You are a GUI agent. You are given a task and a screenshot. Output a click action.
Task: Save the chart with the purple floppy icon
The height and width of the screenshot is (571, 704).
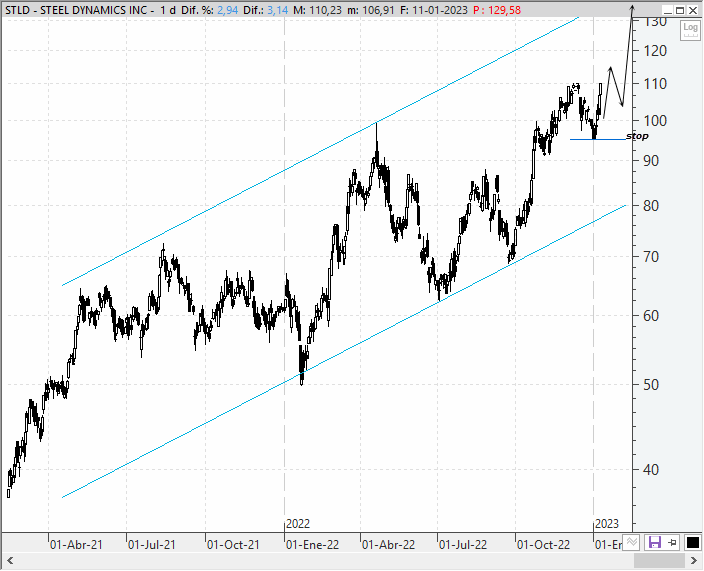[655, 542]
